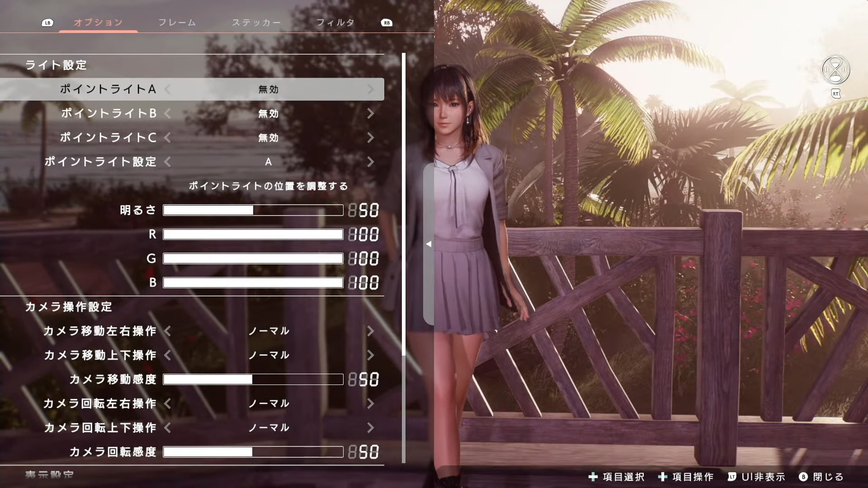Click the LT hide-UI icon

click(x=732, y=477)
